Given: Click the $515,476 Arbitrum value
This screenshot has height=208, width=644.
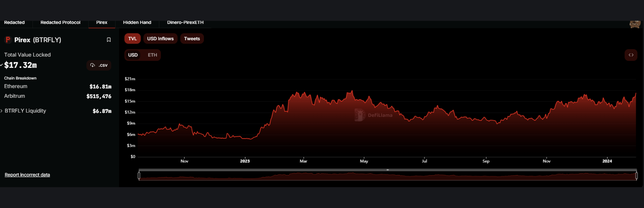Looking at the screenshot, I should tap(99, 96).
